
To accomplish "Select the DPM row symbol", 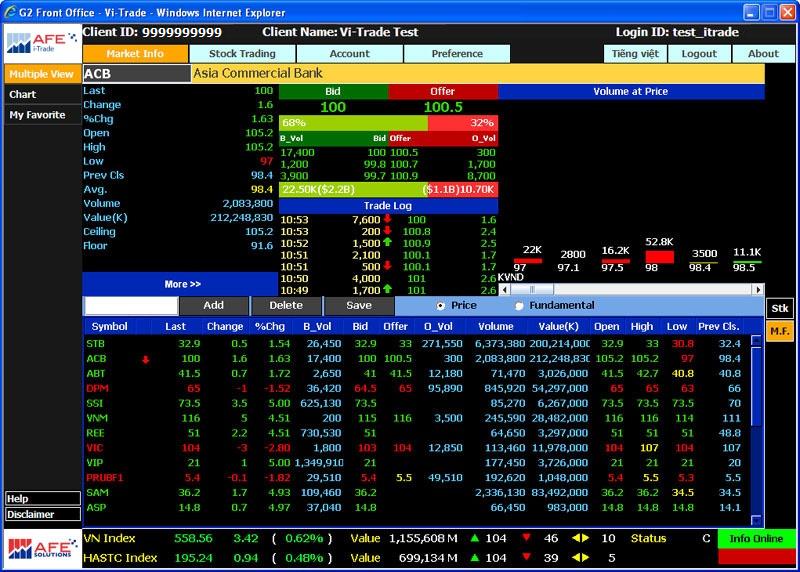I will (97, 388).
